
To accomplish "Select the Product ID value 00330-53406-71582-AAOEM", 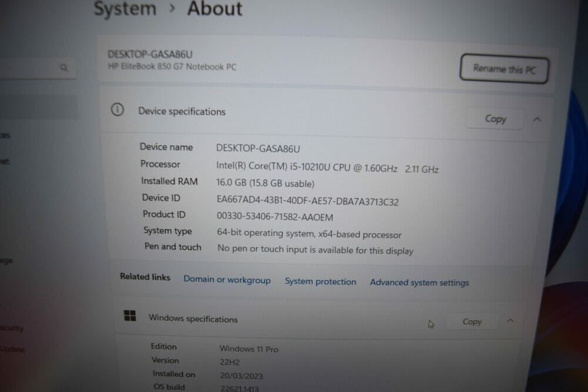I will click(x=275, y=217).
